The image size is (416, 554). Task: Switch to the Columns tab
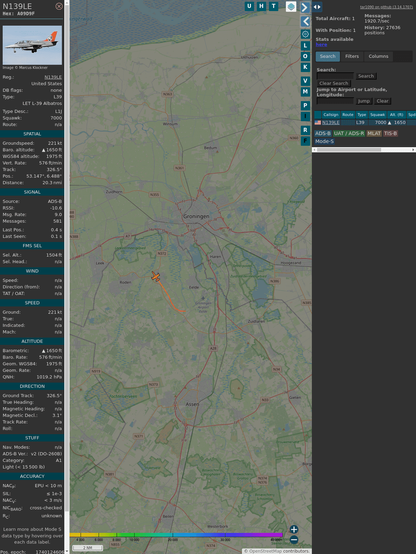pos(378,57)
